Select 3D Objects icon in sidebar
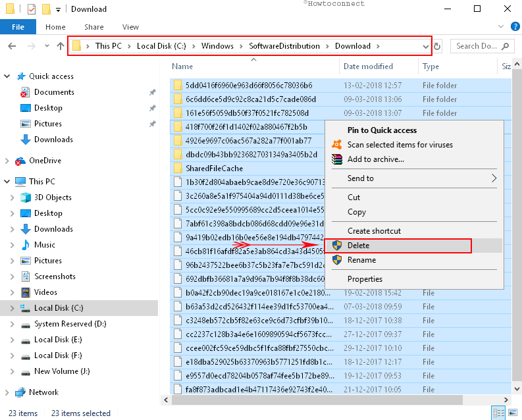 coord(26,197)
